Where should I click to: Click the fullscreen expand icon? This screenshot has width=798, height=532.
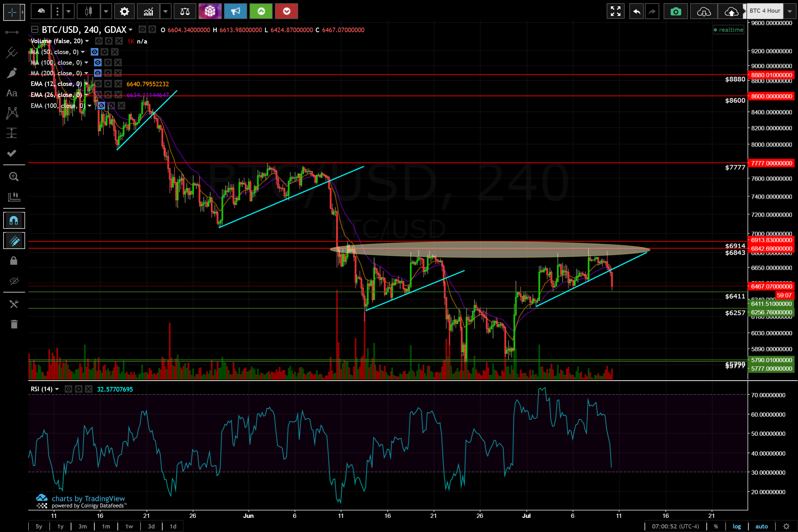point(615,12)
